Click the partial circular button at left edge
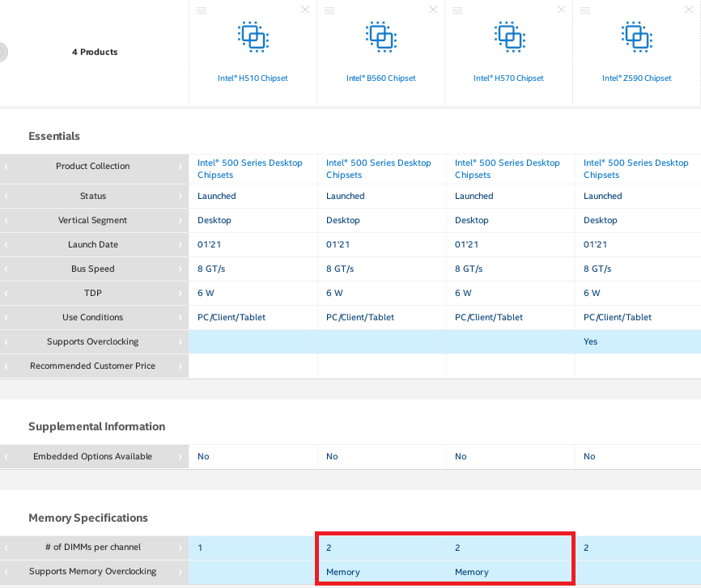 point(3,52)
